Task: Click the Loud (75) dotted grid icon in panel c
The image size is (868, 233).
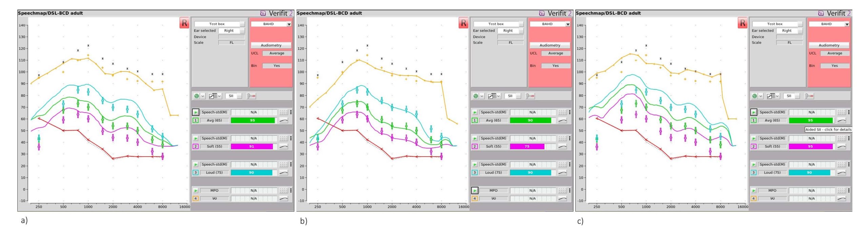Action: tap(842, 164)
